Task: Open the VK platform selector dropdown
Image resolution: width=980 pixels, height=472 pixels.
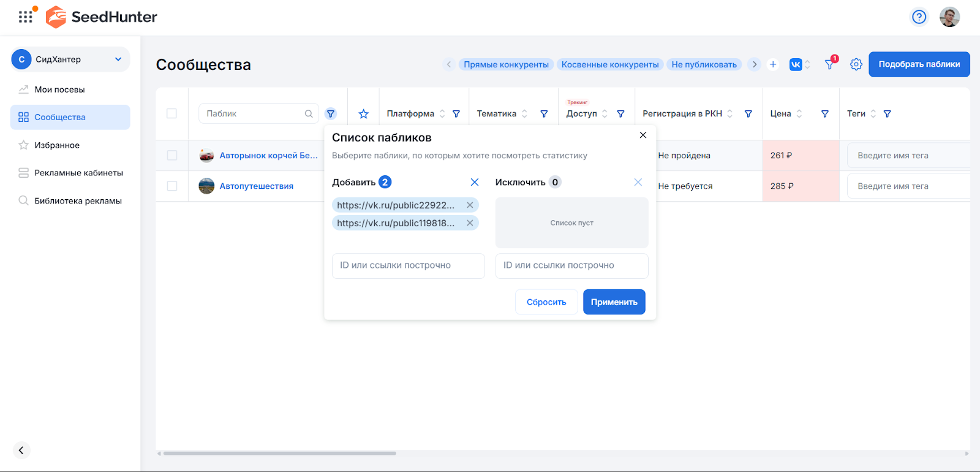Action: pos(800,64)
